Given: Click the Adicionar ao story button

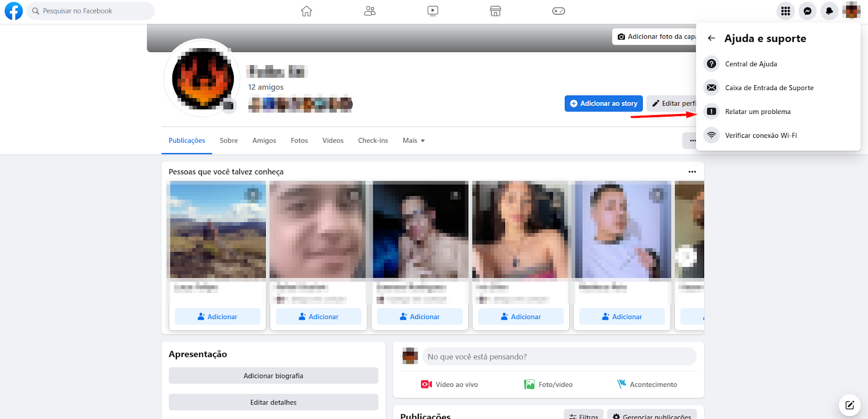Looking at the screenshot, I should 603,104.
